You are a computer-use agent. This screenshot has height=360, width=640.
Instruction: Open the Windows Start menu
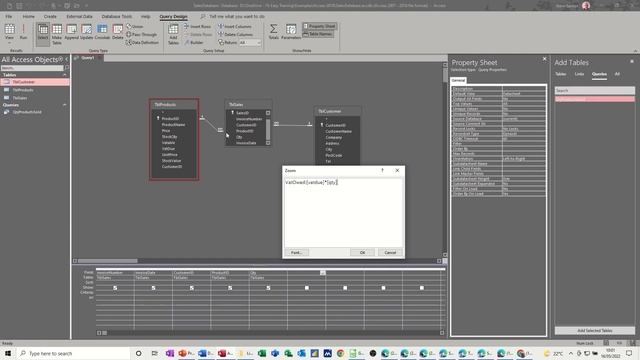click(x=8, y=353)
